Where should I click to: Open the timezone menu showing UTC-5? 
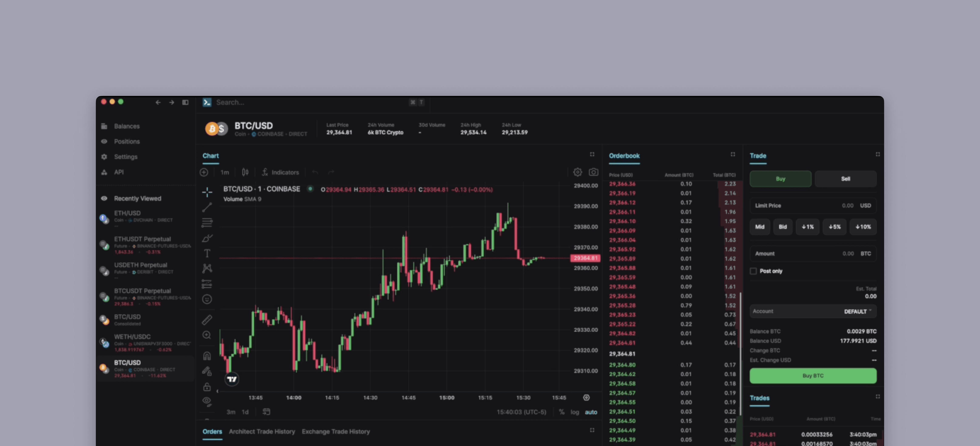pos(521,412)
